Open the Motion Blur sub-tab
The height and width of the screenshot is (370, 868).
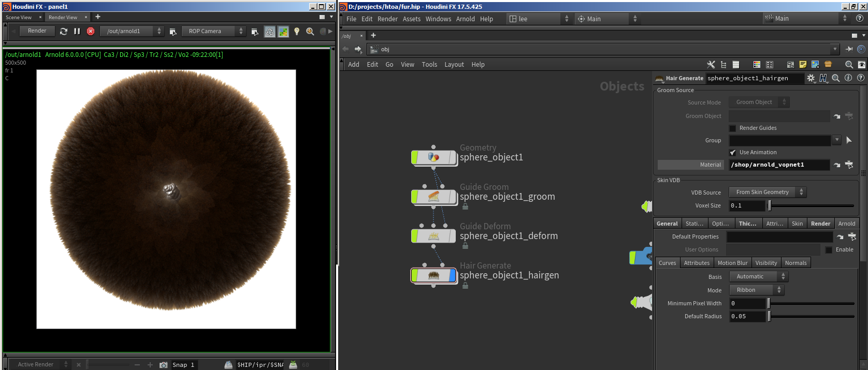(x=732, y=263)
